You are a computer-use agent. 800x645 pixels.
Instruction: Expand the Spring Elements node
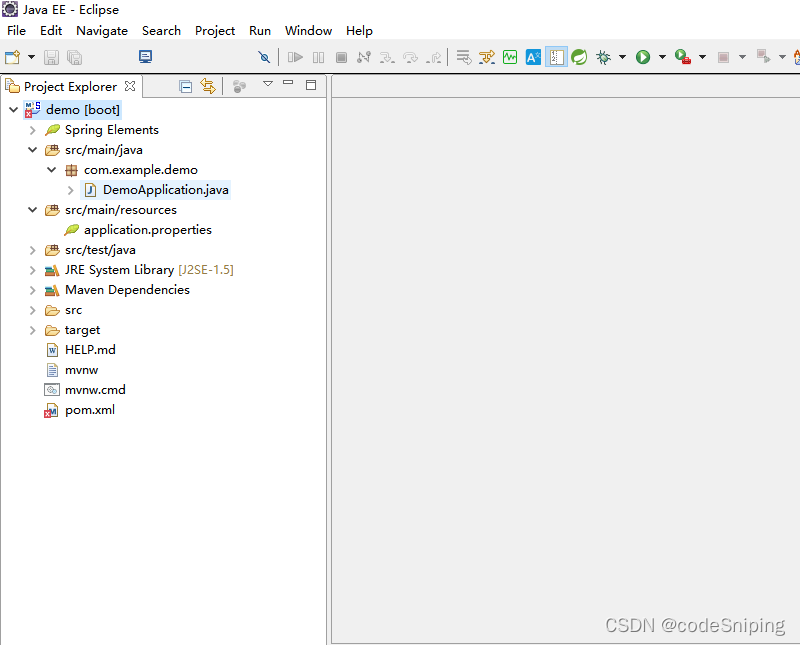click(33, 130)
